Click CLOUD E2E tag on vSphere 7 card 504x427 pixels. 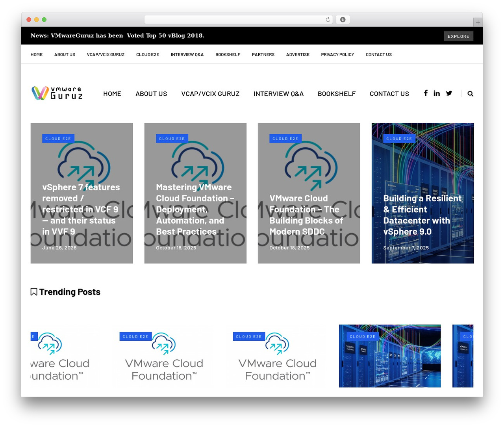click(58, 139)
